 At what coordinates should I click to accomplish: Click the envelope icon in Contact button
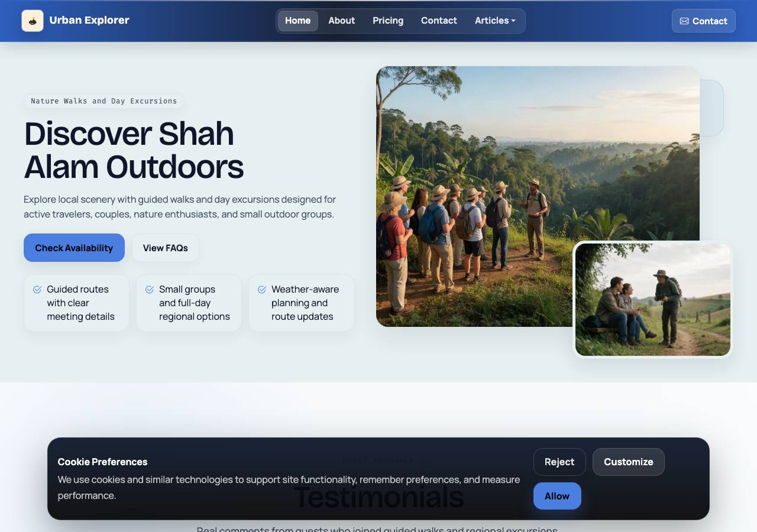684,21
